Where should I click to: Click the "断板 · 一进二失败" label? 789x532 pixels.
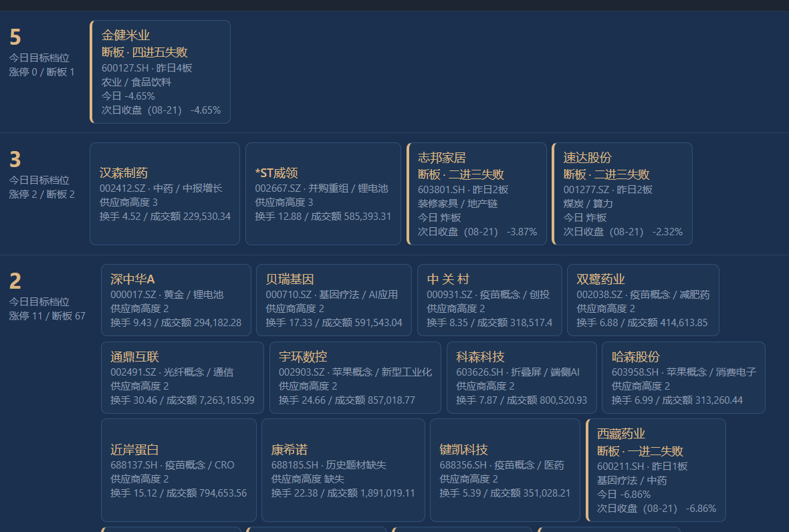coord(640,451)
